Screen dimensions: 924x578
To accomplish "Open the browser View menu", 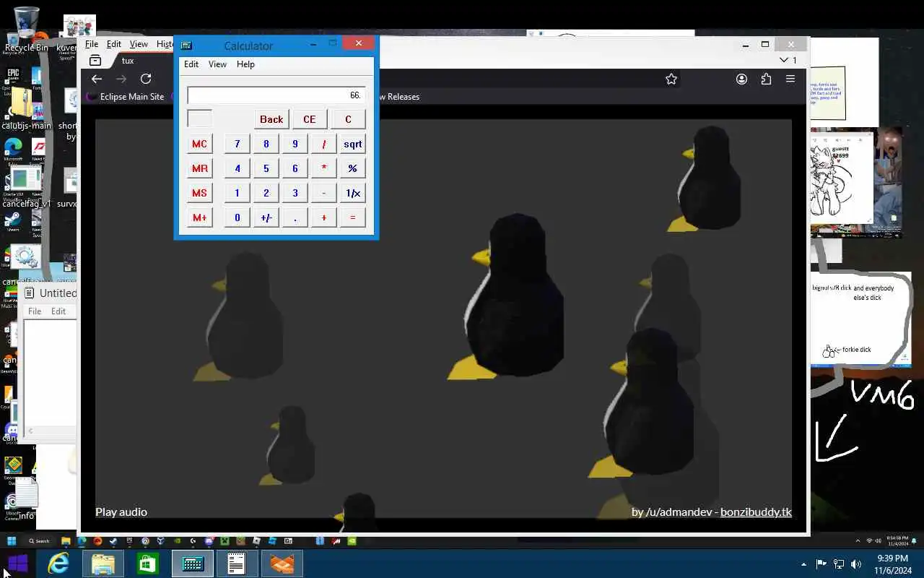I will (x=139, y=44).
